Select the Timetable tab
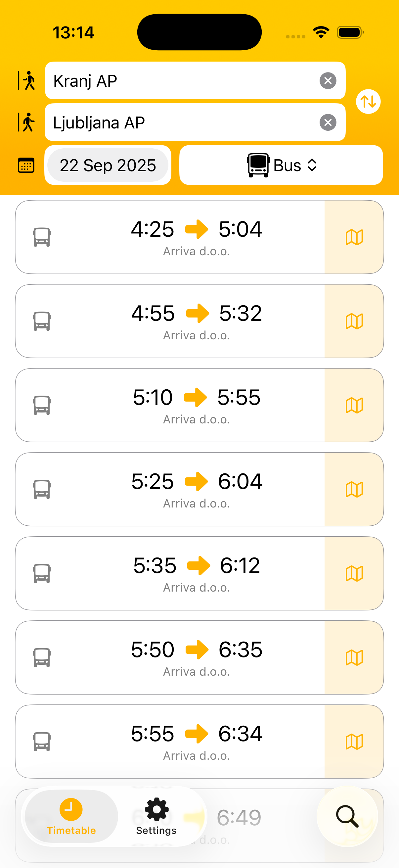The height and width of the screenshot is (868, 399). point(71,816)
